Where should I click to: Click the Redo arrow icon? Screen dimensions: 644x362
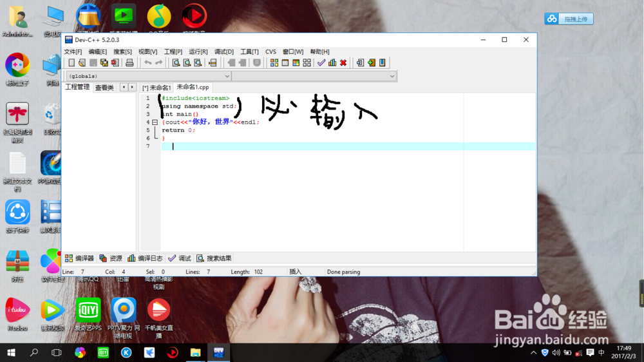tap(158, 63)
